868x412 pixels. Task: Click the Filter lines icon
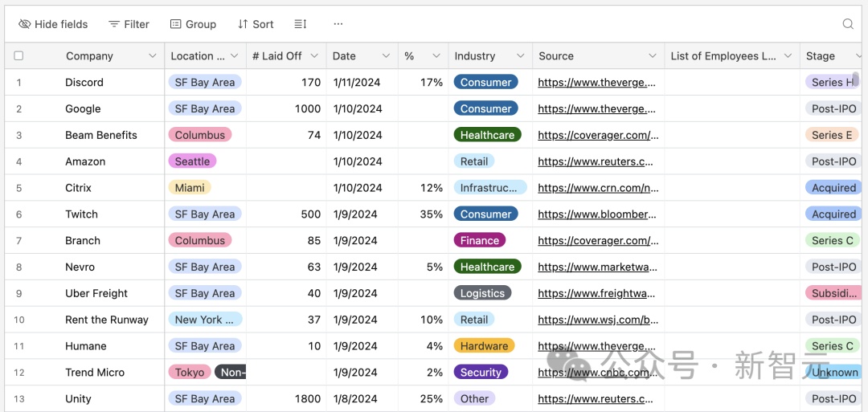tap(114, 24)
